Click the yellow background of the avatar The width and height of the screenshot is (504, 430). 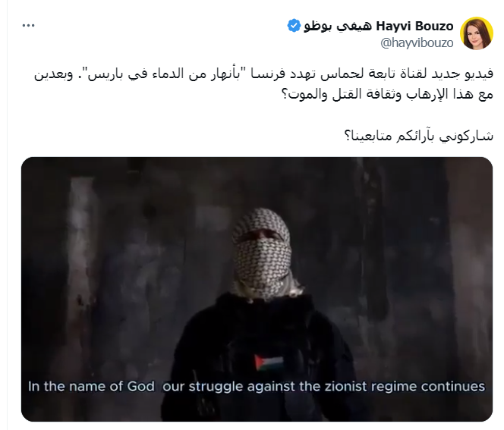coord(466,30)
